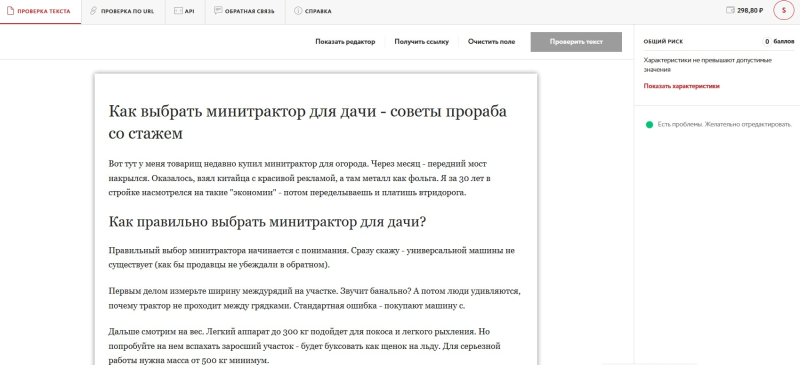800x365 pixels.
Task: Open the API tab
Action: point(185,11)
